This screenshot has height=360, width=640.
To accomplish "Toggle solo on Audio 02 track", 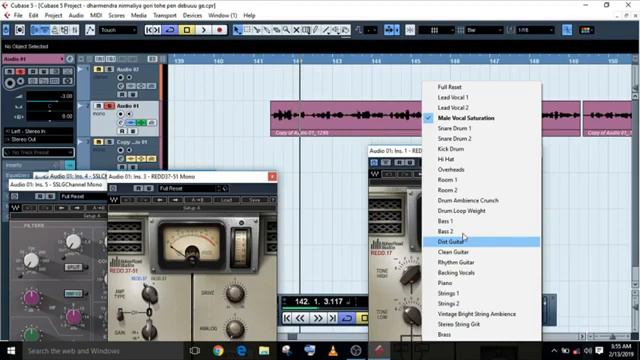I will [109, 69].
